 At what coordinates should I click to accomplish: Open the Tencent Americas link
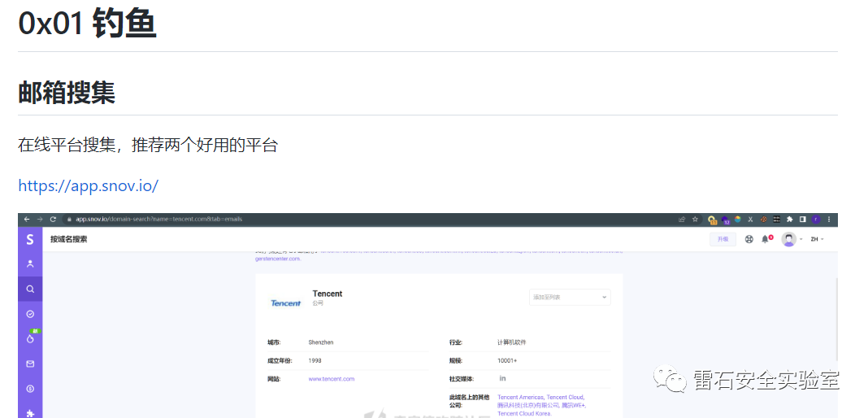coord(520,397)
